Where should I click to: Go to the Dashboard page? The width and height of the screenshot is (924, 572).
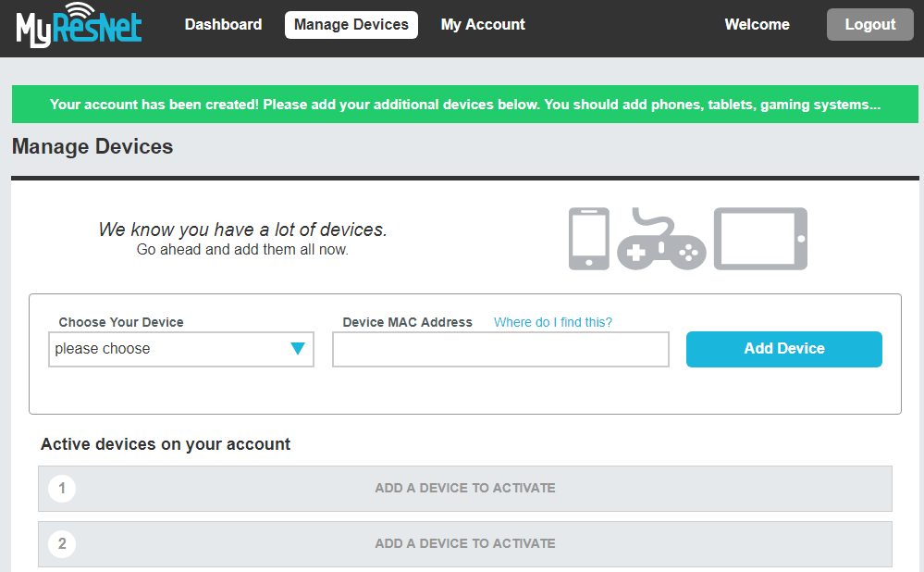(x=223, y=25)
